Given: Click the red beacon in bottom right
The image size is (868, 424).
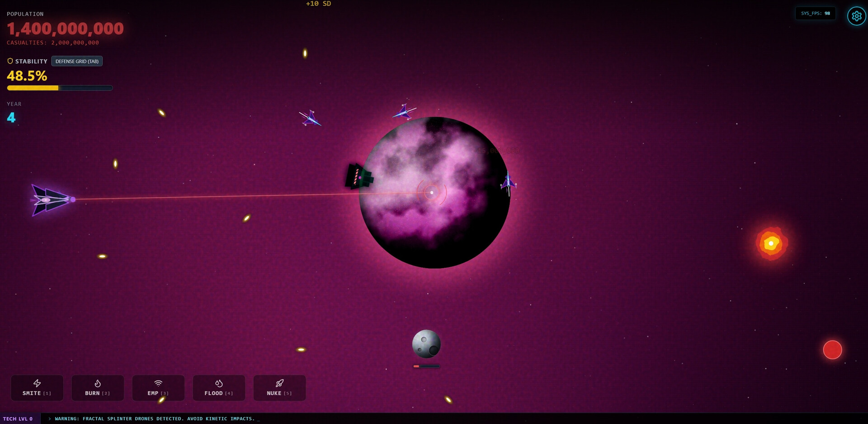Looking at the screenshot, I should 833,349.
